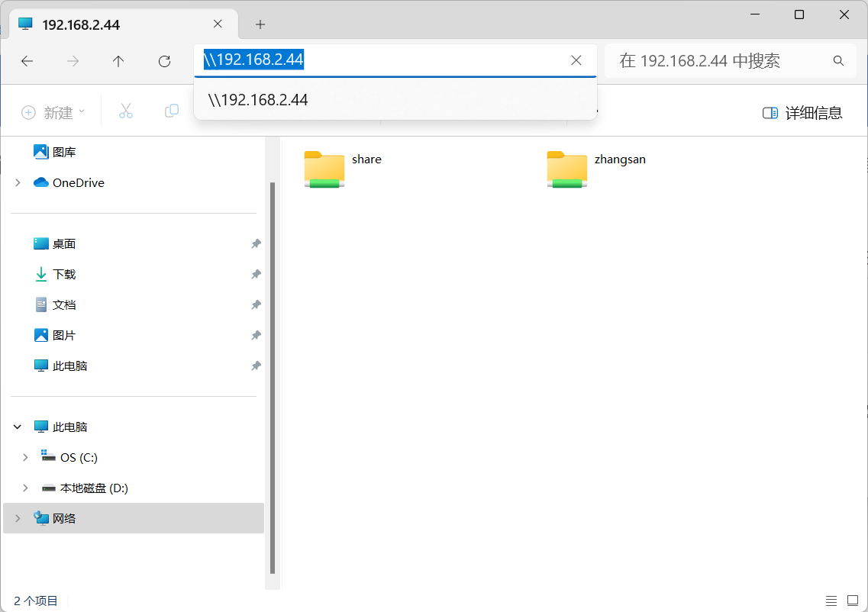Switch to details list view

pyautogui.click(x=831, y=601)
